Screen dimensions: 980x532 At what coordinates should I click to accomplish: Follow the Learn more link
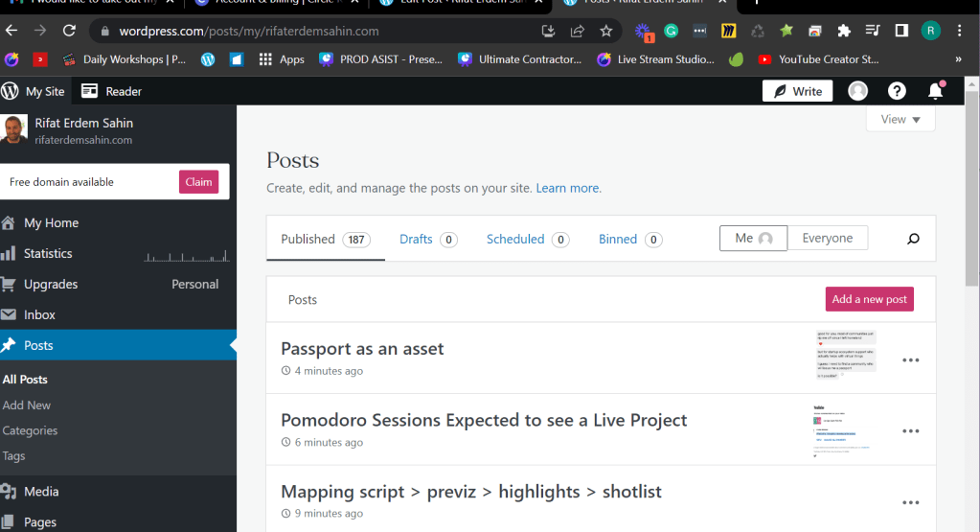pyautogui.click(x=568, y=188)
